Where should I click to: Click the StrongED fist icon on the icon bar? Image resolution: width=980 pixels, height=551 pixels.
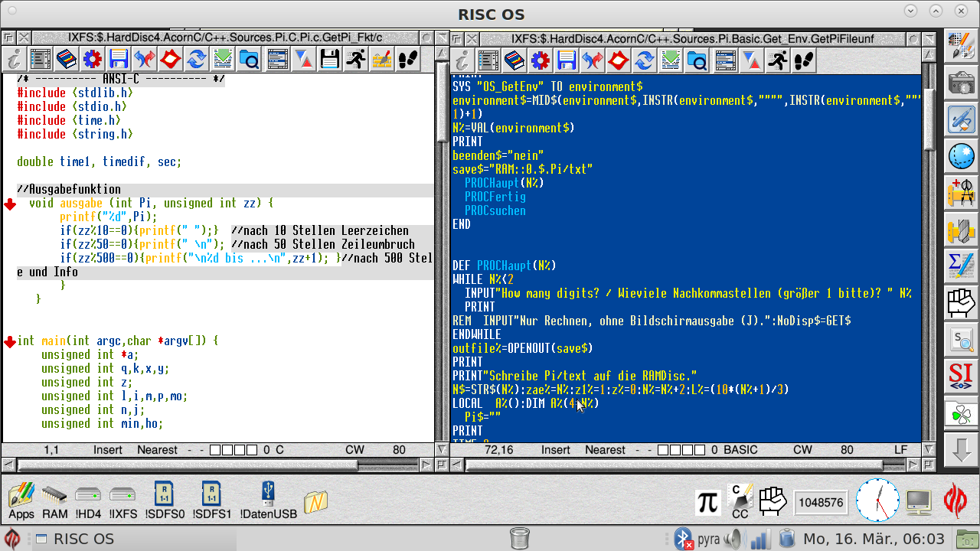(x=773, y=502)
